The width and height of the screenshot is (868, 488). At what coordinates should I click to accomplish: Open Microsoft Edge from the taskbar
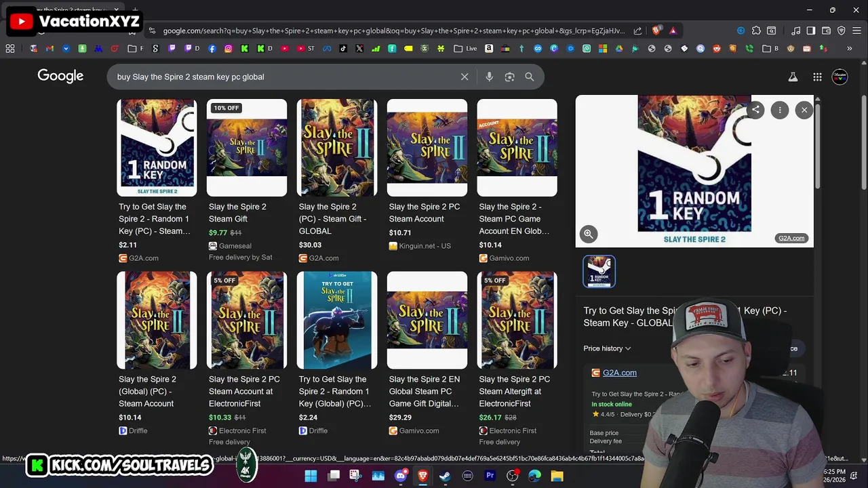(534, 476)
